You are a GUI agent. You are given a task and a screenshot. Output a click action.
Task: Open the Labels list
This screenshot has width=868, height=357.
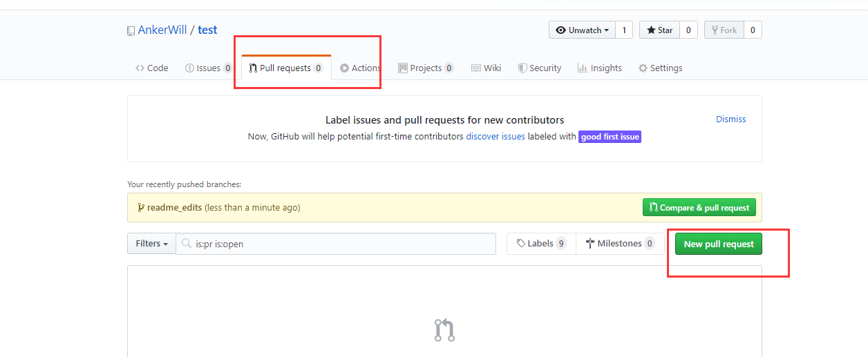[x=541, y=243]
